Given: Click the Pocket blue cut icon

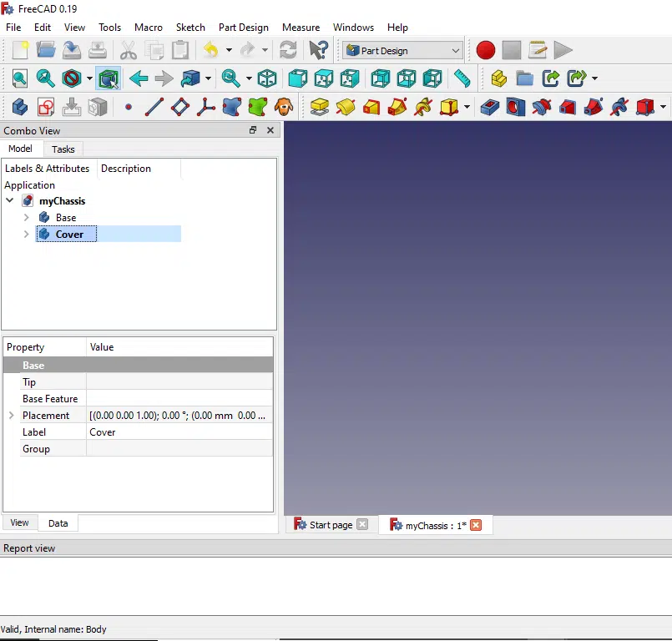Looking at the screenshot, I should click(489, 107).
